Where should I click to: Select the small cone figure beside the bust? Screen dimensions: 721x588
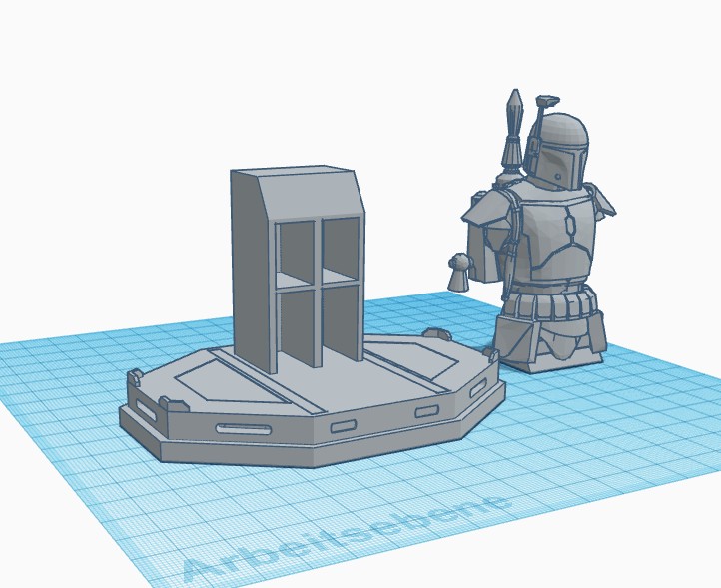(460, 273)
